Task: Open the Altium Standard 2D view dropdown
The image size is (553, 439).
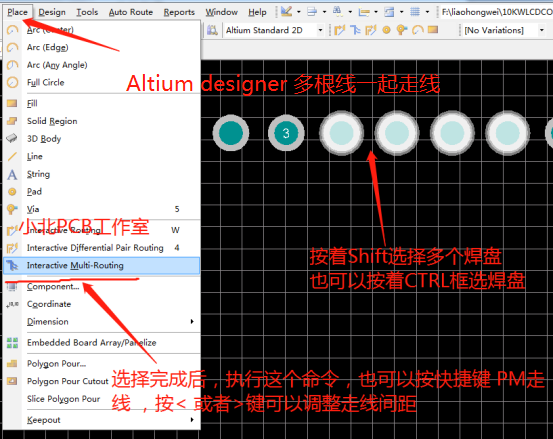Action: (x=320, y=30)
